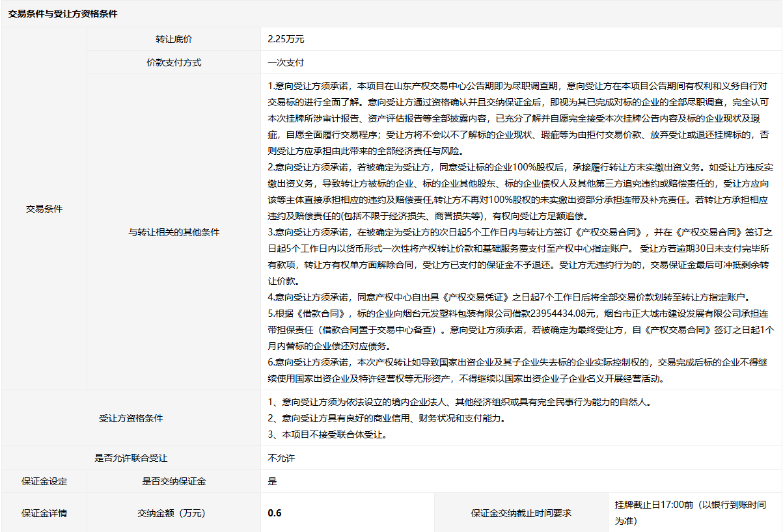
Task: Select the 是否允许联合受让 label
Action: click(131, 459)
